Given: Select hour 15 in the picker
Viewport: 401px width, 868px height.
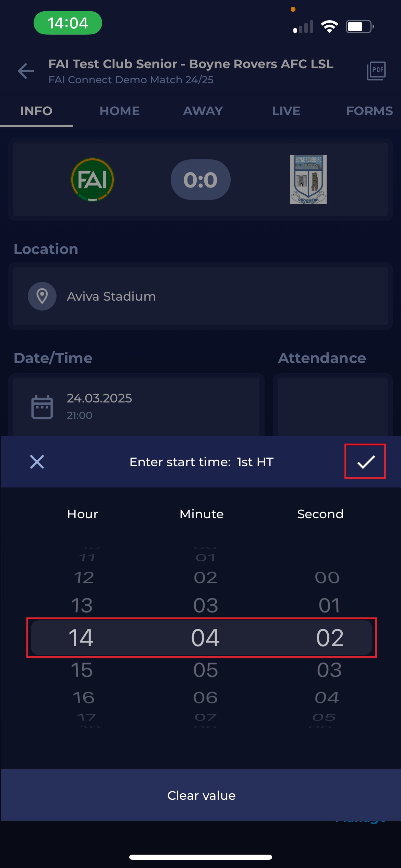Looking at the screenshot, I should (82, 670).
